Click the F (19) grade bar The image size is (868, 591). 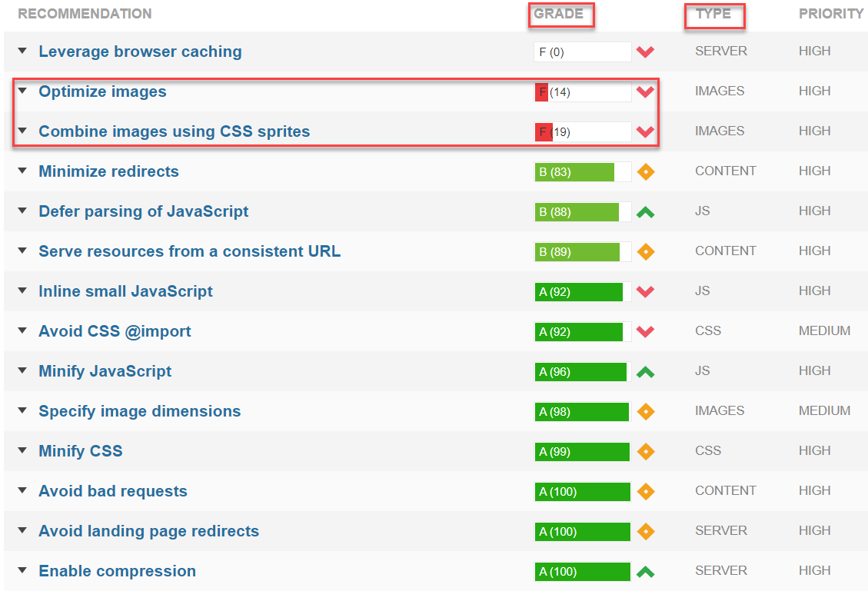582,131
